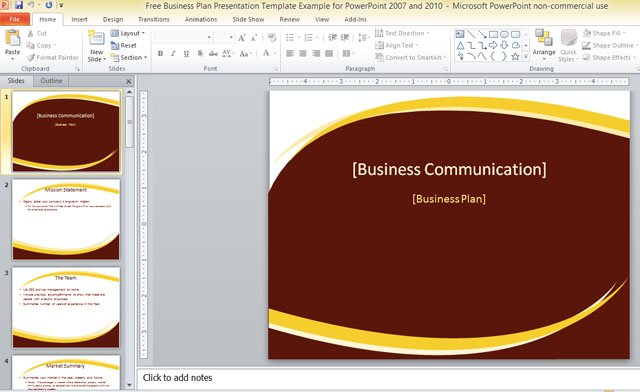Screen dimensions: 640x392
Task: Open Shape Fill color options
Action: coord(604,33)
